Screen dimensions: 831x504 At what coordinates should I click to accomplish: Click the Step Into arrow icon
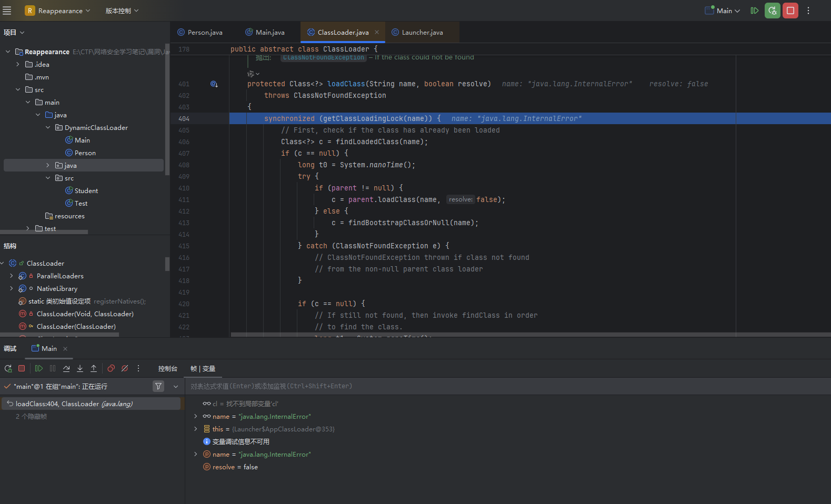80,369
